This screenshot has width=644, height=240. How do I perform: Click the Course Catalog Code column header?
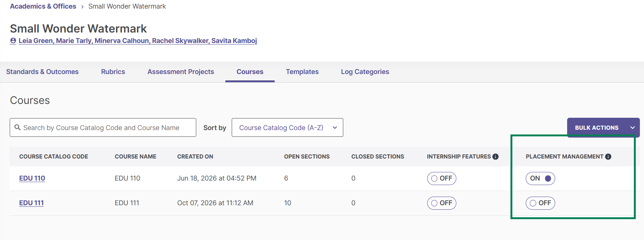click(54, 157)
